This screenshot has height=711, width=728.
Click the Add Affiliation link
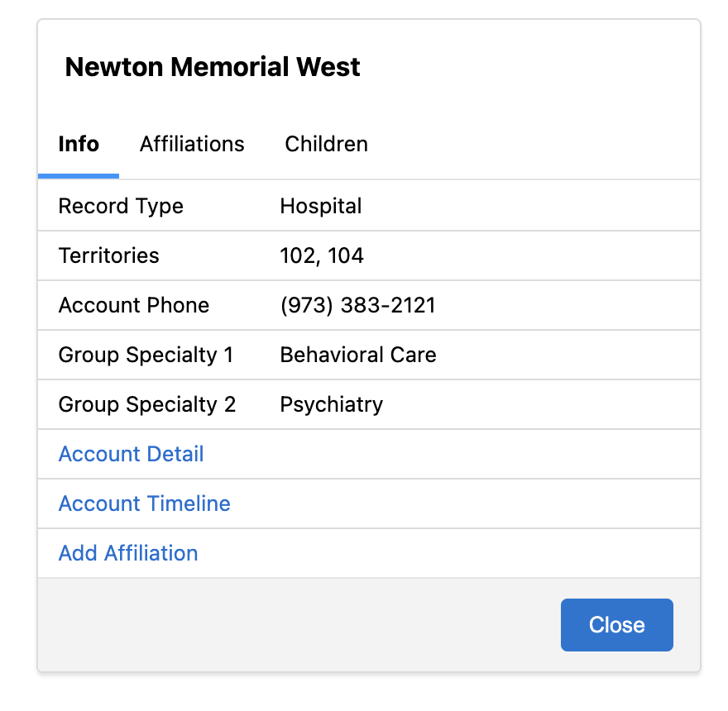pos(128,553)
